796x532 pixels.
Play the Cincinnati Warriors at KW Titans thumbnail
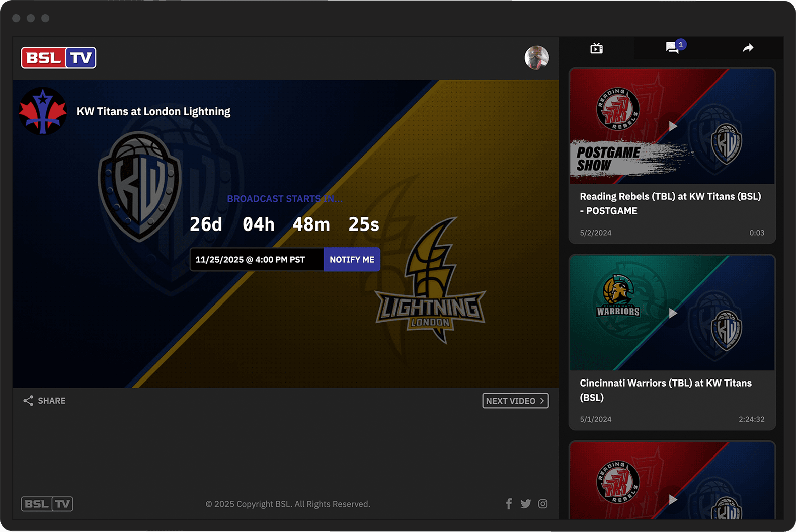672,313
